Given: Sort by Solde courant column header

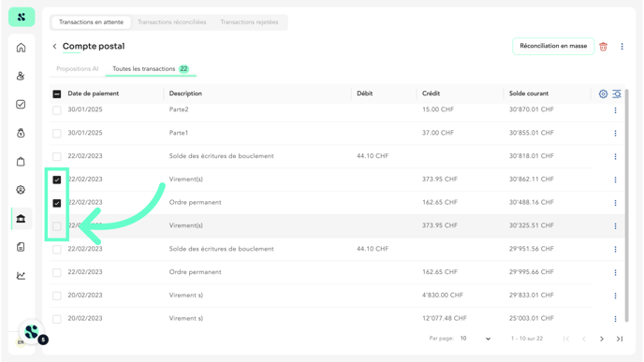Looking at the screenshot, I should point(529,94).
